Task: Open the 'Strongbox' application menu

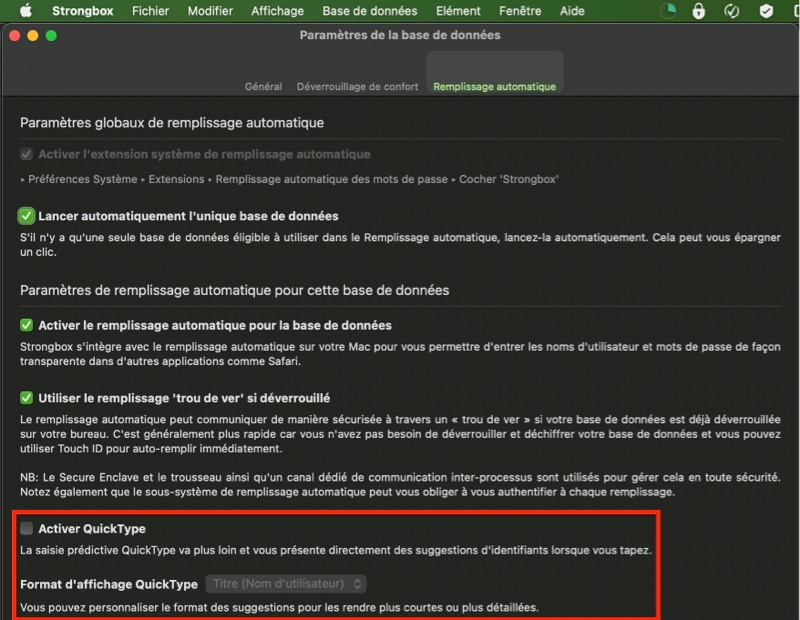Action: point(83,11)
